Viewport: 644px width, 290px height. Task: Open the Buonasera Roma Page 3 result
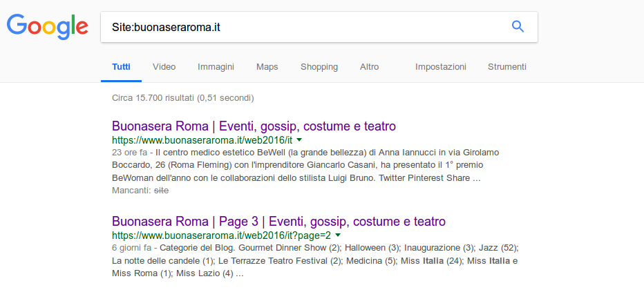tap(278, 222)
